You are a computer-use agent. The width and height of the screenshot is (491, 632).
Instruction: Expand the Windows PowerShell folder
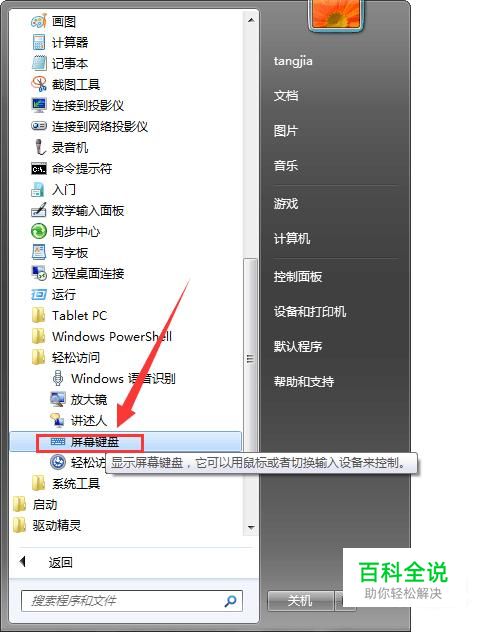click(x=102, y=336)
